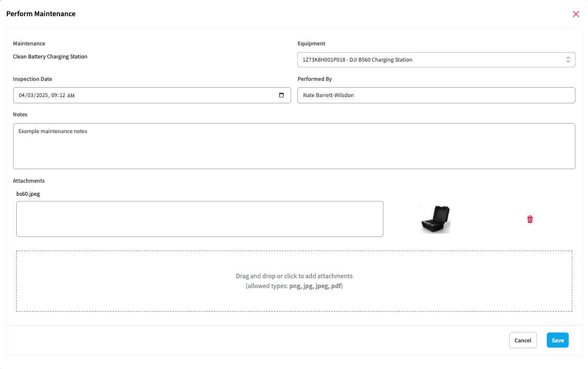
Task: Click the up-down arrows on the Equipment selector
Action: point(568,60)
